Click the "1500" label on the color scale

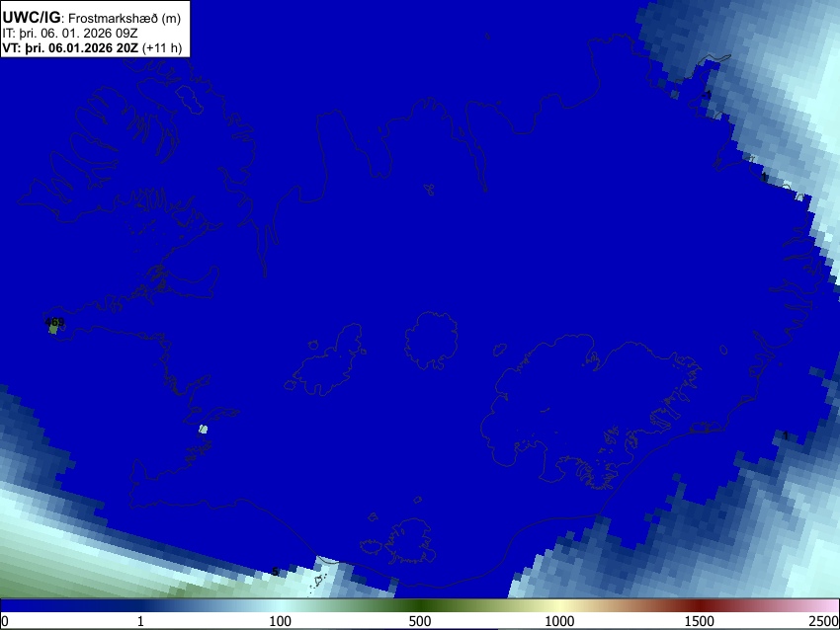(699, 621)
